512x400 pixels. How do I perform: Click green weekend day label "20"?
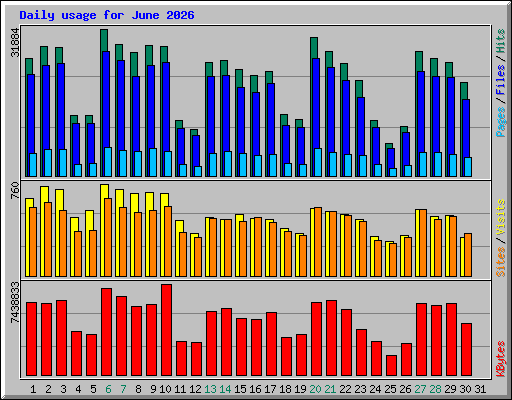[315, 389]
